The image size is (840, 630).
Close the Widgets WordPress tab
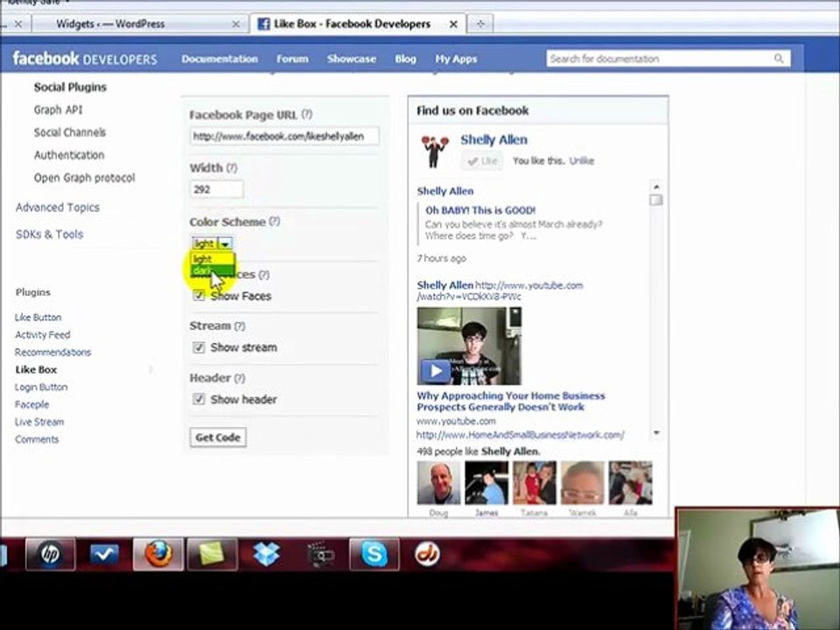coord(235,24)
